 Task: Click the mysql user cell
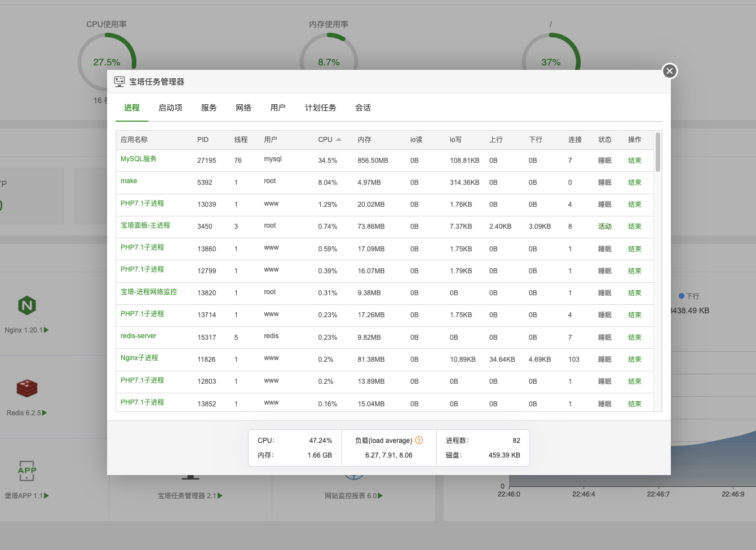click(x=273, y=159)
